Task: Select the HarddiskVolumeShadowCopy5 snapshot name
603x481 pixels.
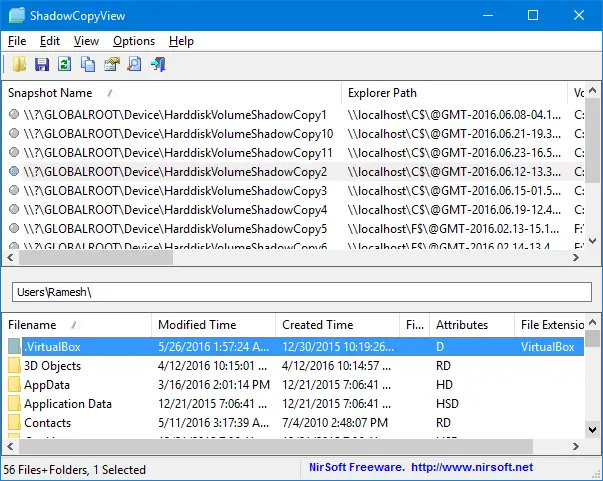Action: (175, 229)
